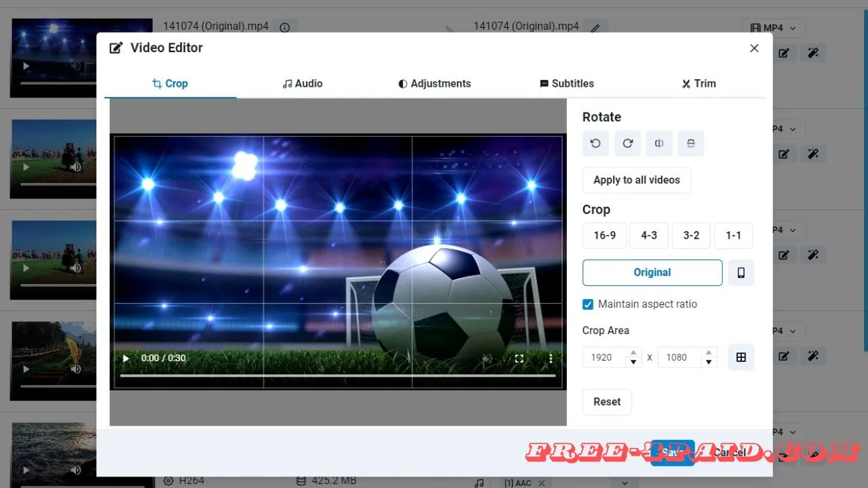Open the MP4 format dropdown at top right

773,27
